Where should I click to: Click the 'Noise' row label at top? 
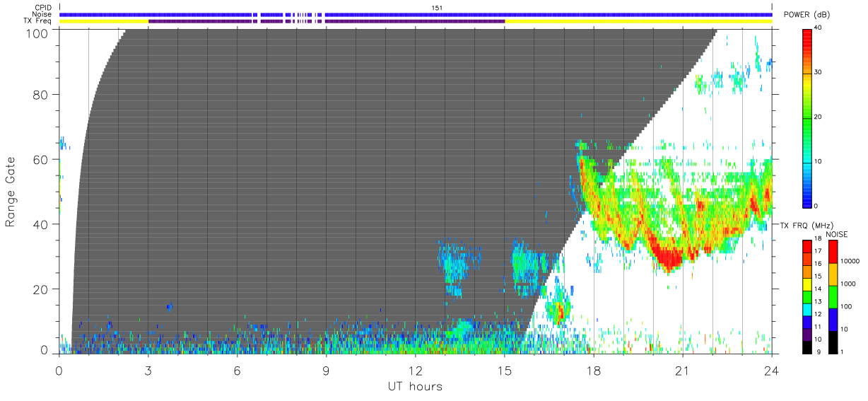click(x=42, y=14)
